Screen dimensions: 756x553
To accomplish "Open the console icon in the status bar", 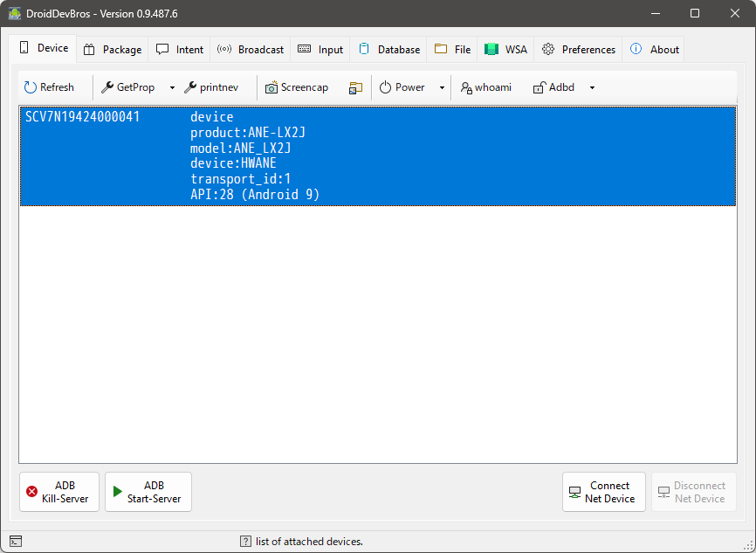I will (16, 542).
